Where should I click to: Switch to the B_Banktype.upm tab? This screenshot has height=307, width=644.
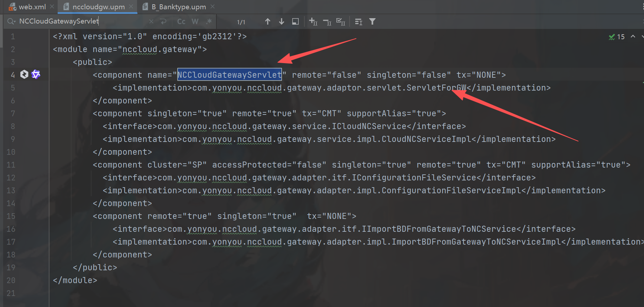(x=178, y=7)
